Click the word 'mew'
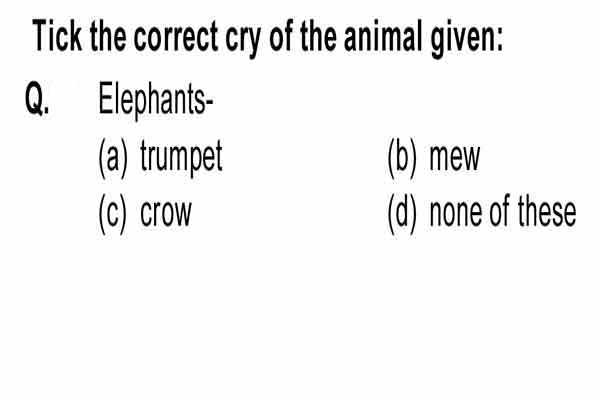The image size is (600, 400). [455, 157]
